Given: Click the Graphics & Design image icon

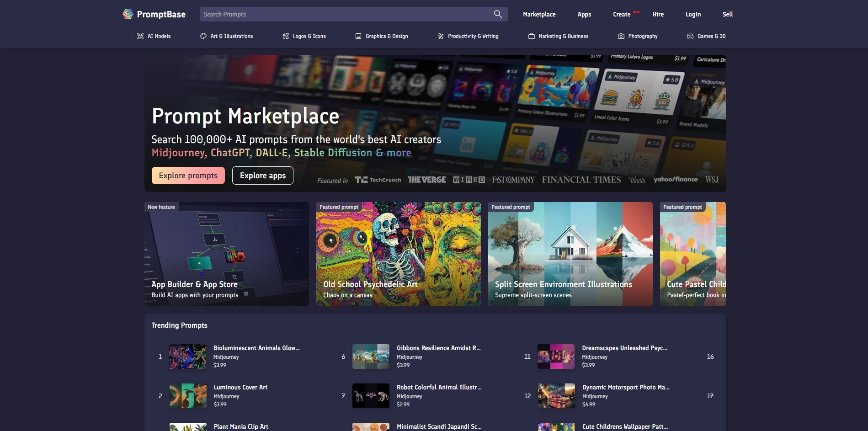Looking at the screenshot, I should coord(358,36).
